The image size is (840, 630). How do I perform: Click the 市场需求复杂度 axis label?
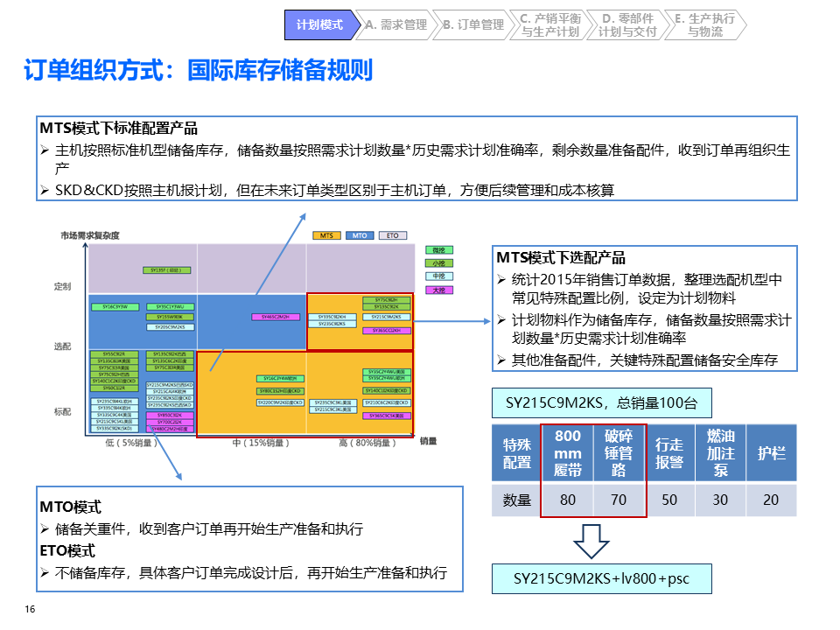(90, 235)
